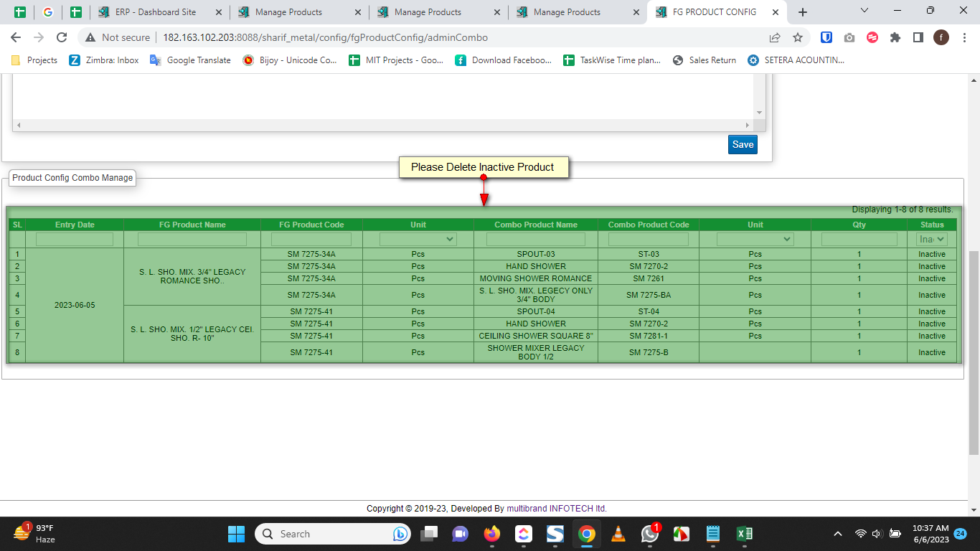
Task: Focus the Combo Product Name filter field
Action: pyautogui.click(x=536, y=239)
